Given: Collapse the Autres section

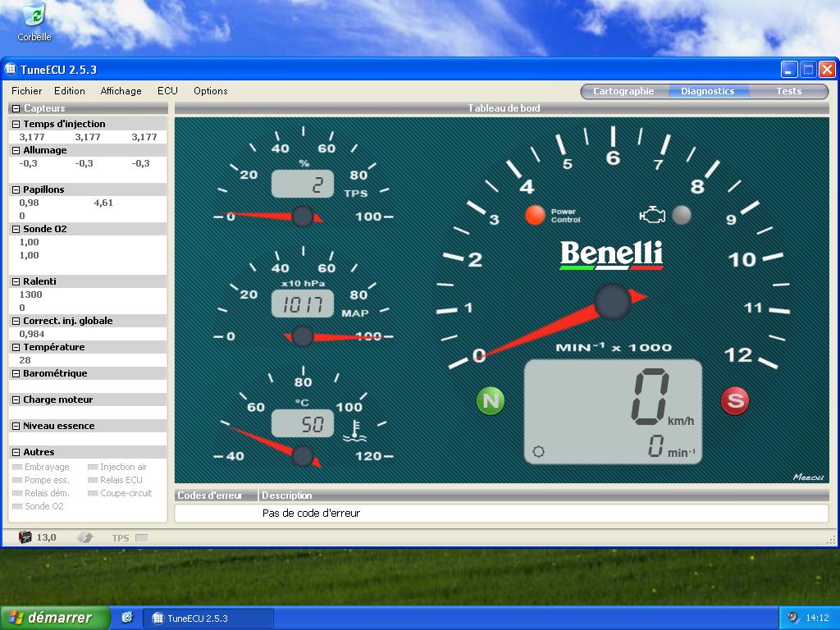Looking at the screenshot, I should [16, 453].
